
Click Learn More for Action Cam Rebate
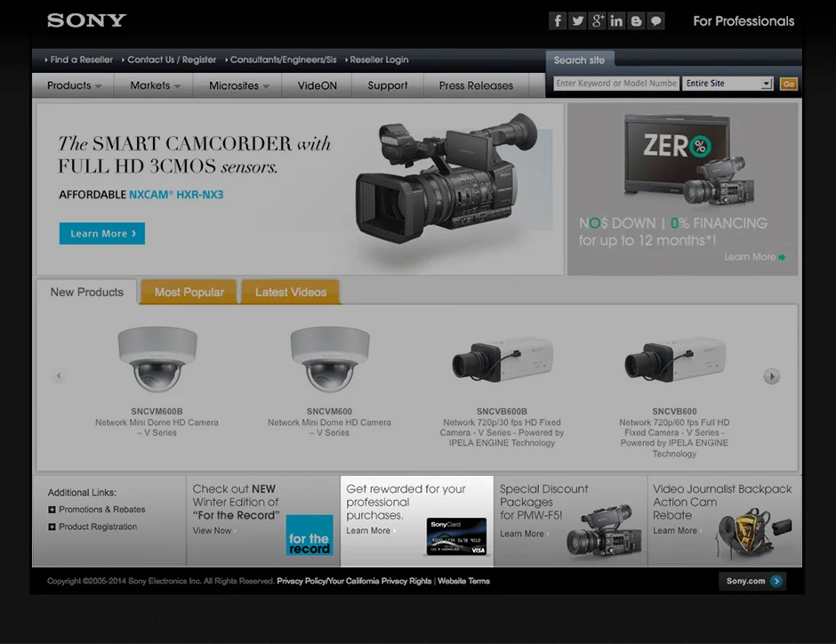675,531
